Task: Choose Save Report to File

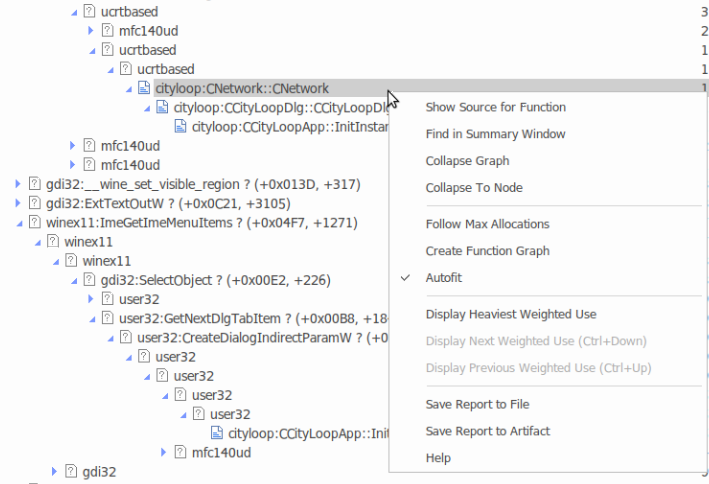Action: 477,404
